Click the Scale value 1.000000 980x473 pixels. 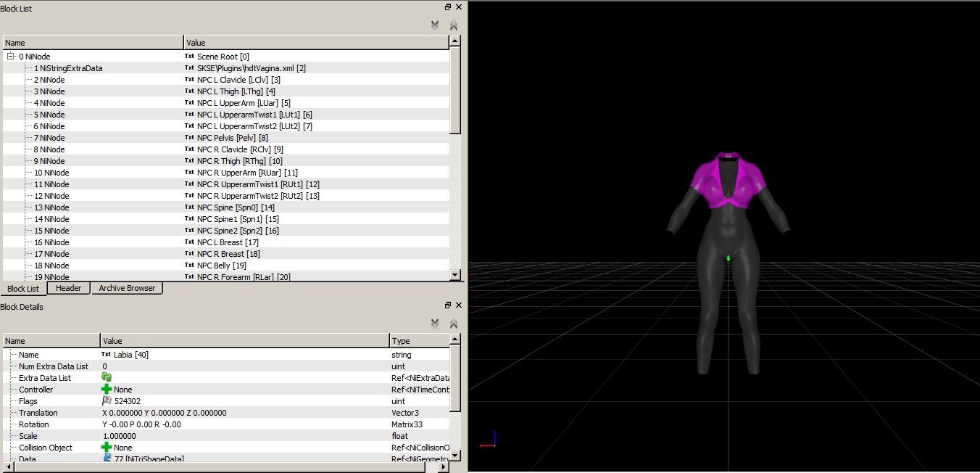click(x=120, y=436)
